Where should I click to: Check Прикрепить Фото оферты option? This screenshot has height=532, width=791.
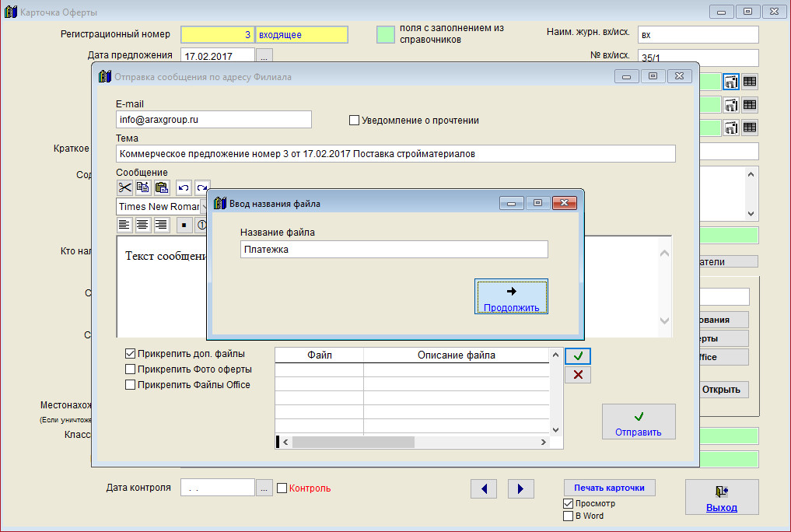point(131,369)
